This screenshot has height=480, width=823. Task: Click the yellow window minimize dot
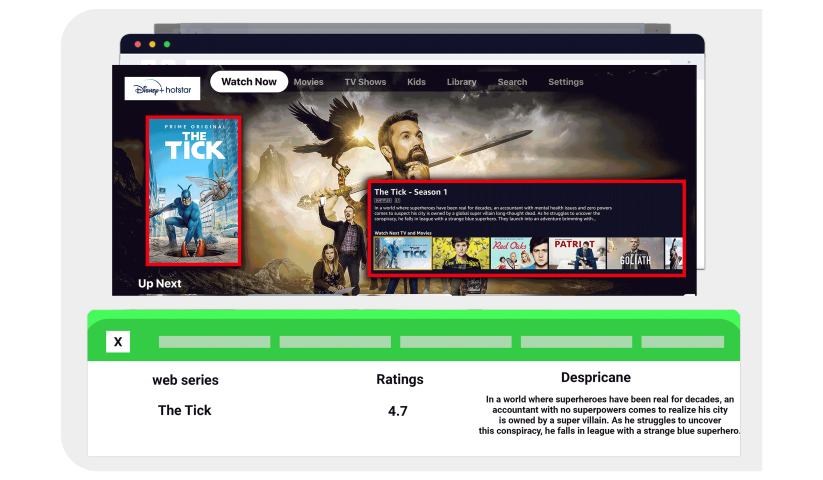point(152,45)
